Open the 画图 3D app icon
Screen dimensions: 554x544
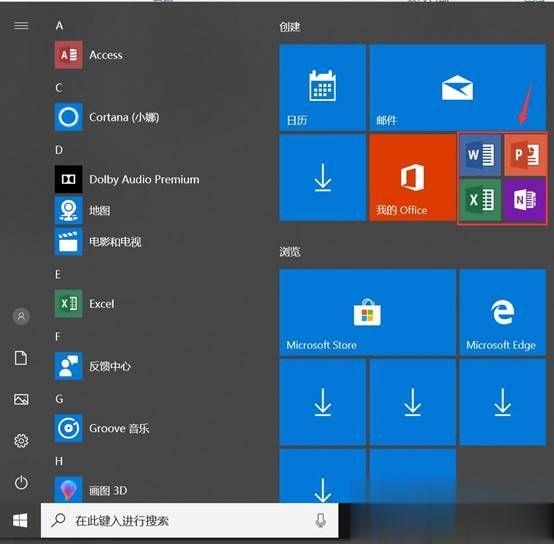click(69, 490)
